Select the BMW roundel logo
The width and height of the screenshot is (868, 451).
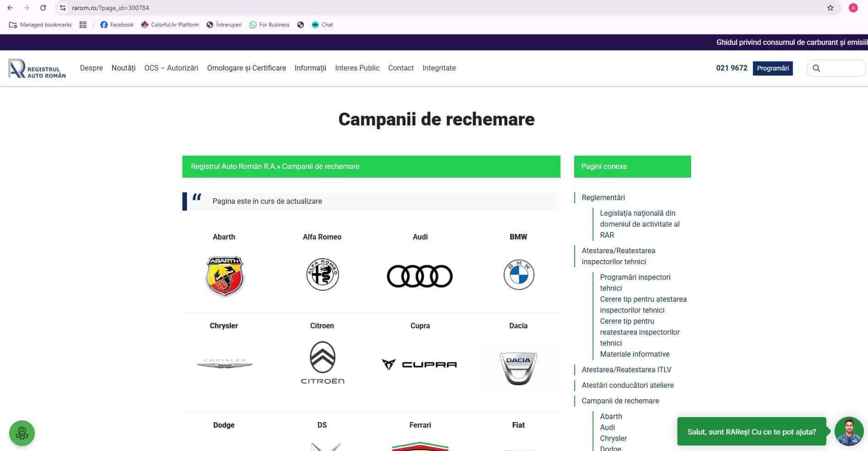(x=519, y=275)
